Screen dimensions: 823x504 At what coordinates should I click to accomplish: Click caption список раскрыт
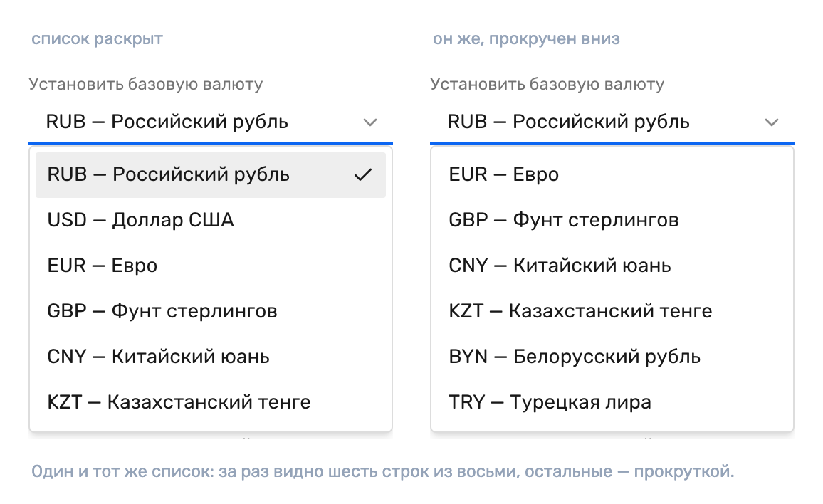[x=97, y=39]
